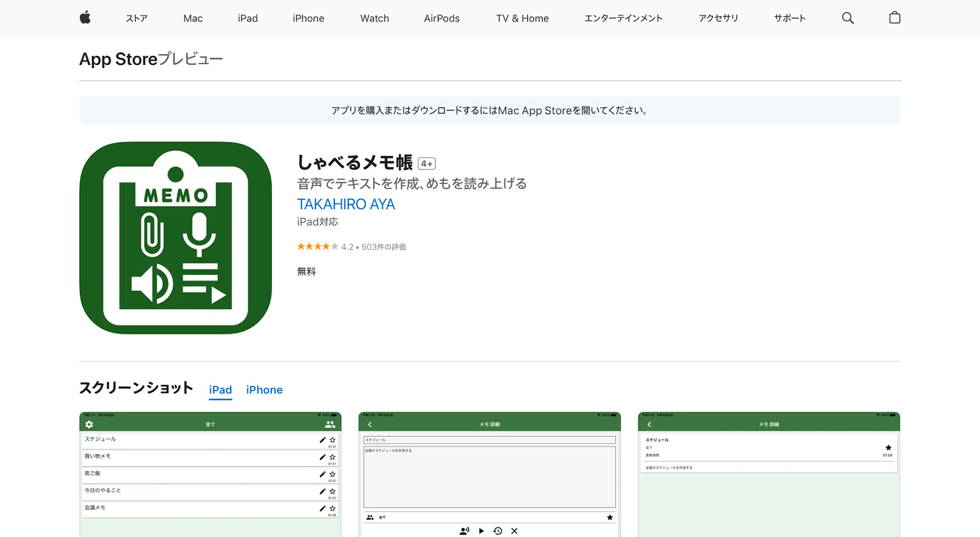This screenshot has height=537, width=980.
Task: Click the pencil icon on 買い物メモ row
Action: point(323,457)
